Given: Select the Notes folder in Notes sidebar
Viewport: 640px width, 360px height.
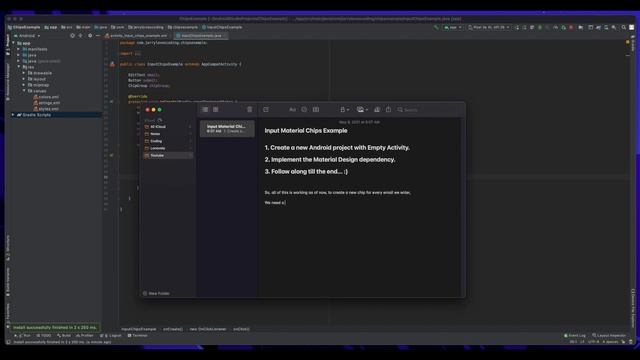Looking at the screenshot, I should (x=168, y=134).
